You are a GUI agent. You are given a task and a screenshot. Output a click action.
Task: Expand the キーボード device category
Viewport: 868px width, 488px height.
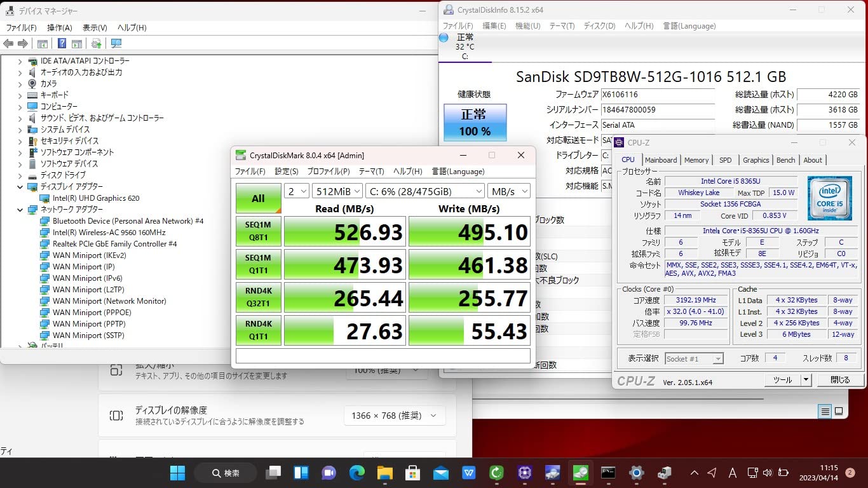click(x=20, y=95)
